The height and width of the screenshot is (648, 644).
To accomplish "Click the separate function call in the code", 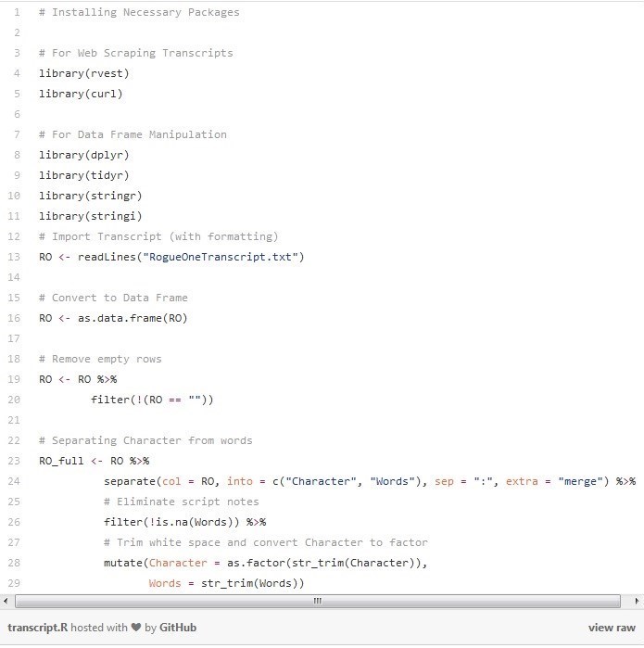I will coord(132,481).
